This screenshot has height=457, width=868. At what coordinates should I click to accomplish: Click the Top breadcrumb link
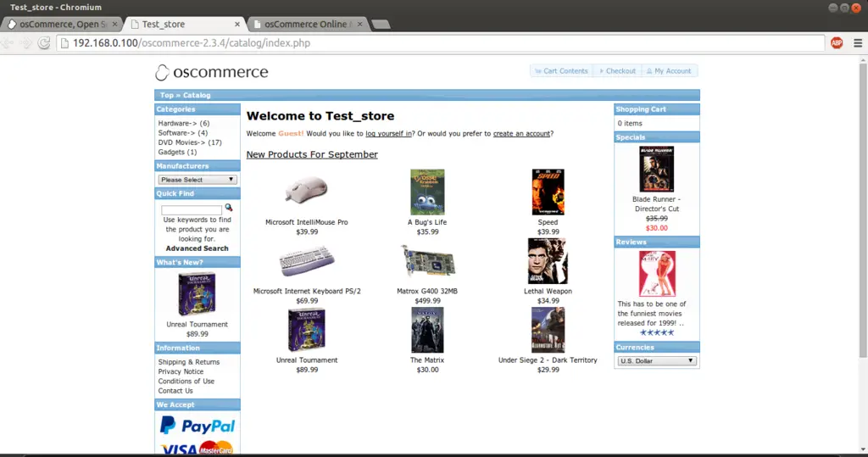pyautogui.click(x=167, y=95)
